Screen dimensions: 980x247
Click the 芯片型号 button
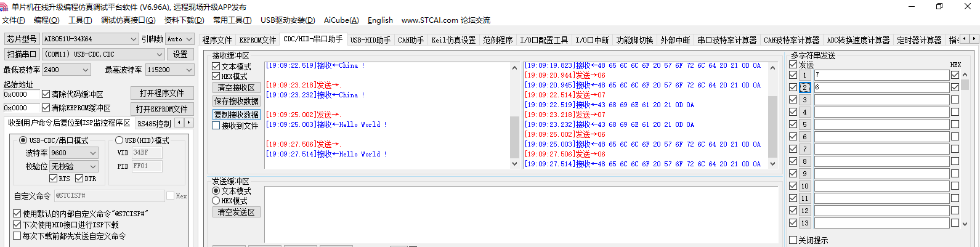pyautogui.click(x=22, y=39)
